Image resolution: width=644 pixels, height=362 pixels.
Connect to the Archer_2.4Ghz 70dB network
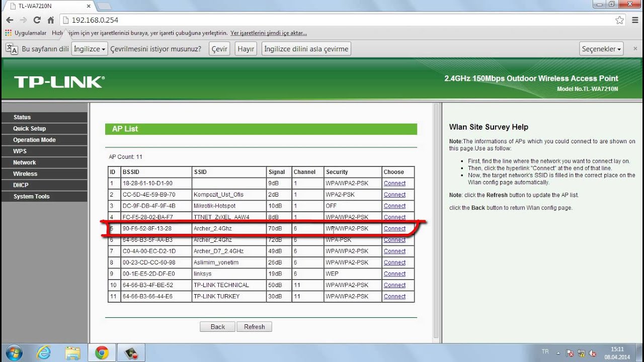pyautogui.click(x=394, y=229)
